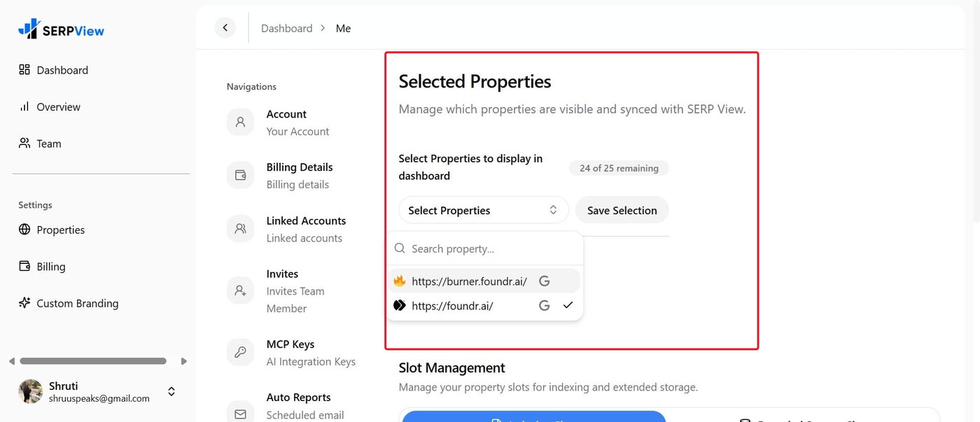Click the Billing Details wallet icon
This screenshot has height=422, width=980.
pyautogui.click(x=241, y=175)
